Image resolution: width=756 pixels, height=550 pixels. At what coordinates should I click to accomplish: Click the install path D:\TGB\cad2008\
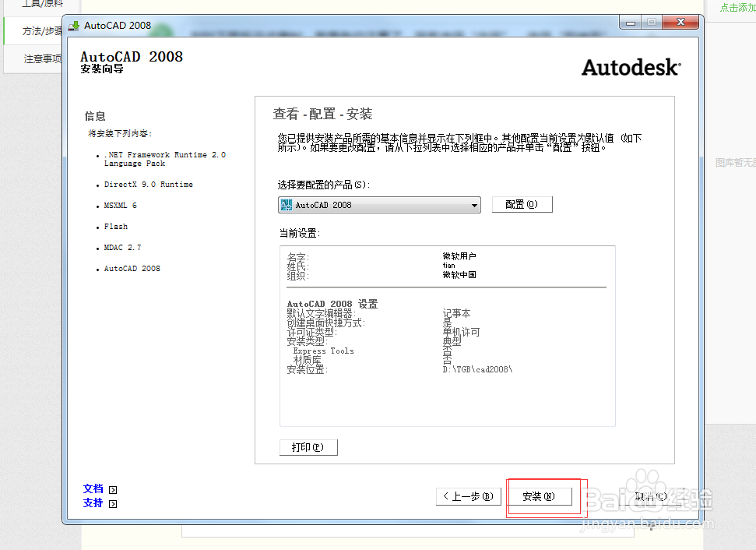477,369
